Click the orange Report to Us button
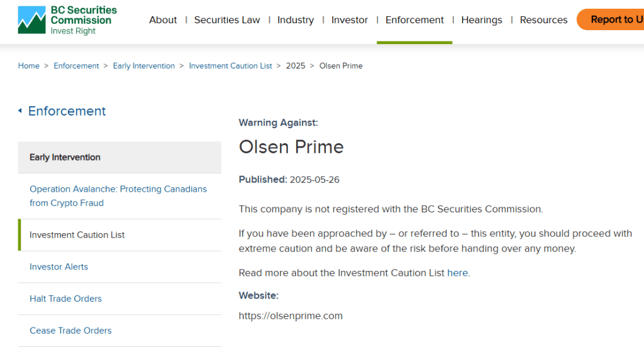 pos(611,19)
